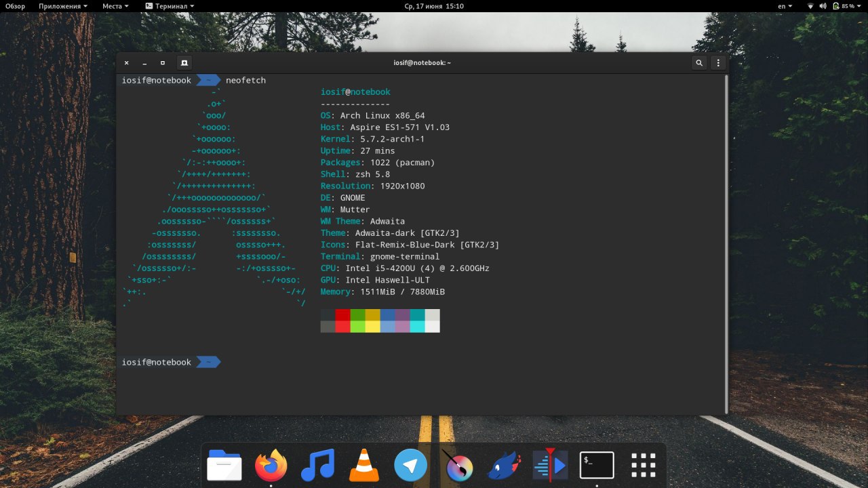This screenshot has width=868, height=488.
Task: Open the dock app with the play arrow icon
Action: (551, 465)
